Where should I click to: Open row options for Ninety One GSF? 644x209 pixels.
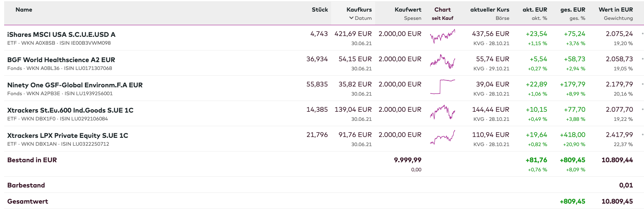coord(642,84)
